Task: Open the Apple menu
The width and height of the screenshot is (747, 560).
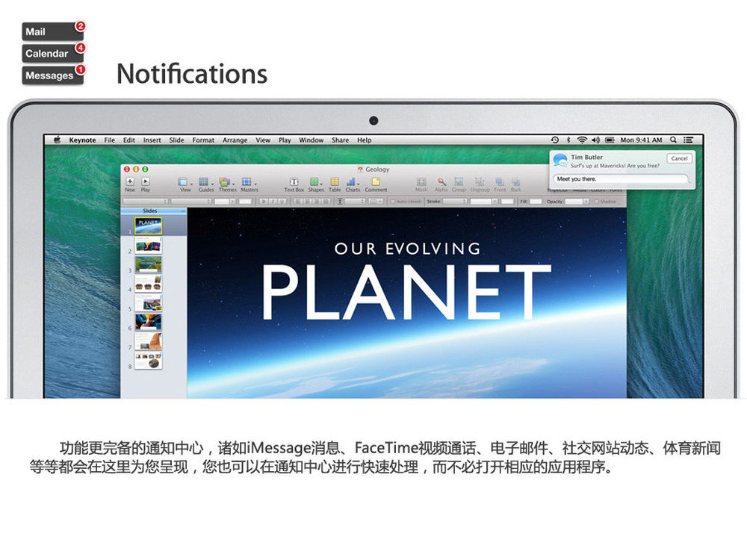Action: click(x=58, y=140)
